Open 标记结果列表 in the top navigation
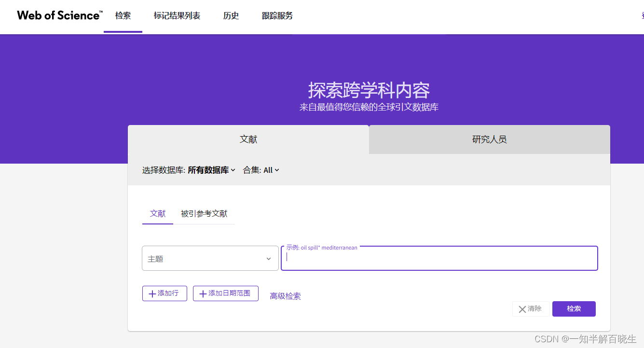Viewport: 644px width, 348px height. pos(177,16)
